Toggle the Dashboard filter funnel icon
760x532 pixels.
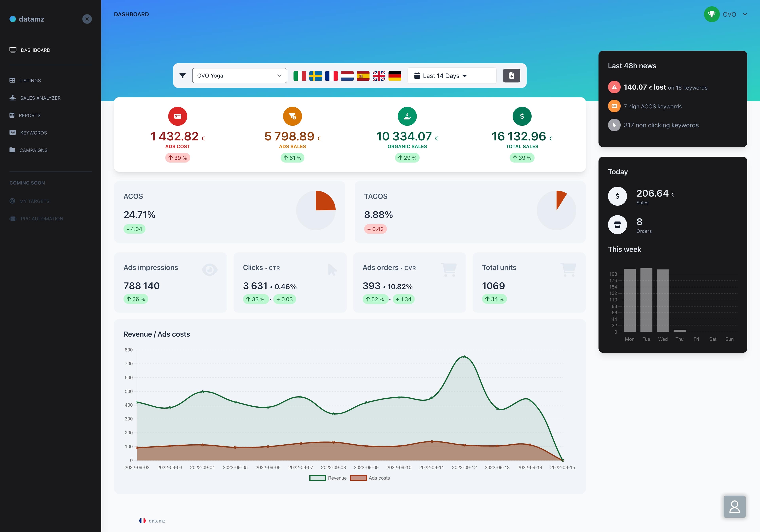coord(182,76)
